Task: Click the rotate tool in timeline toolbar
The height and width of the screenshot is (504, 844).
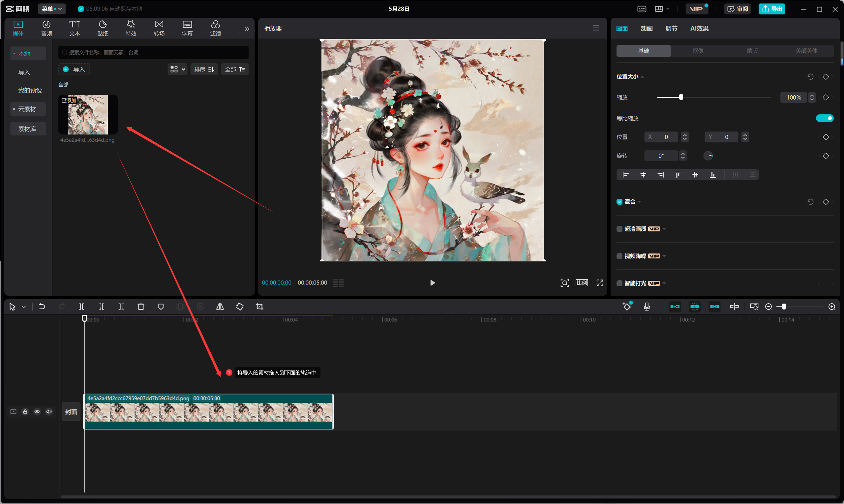Action: pos(239,306)
